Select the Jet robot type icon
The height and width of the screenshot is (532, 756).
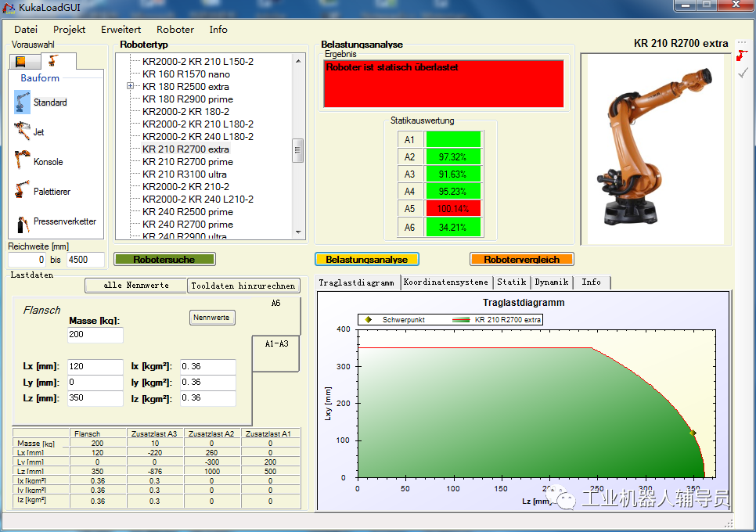pos(22,131)
